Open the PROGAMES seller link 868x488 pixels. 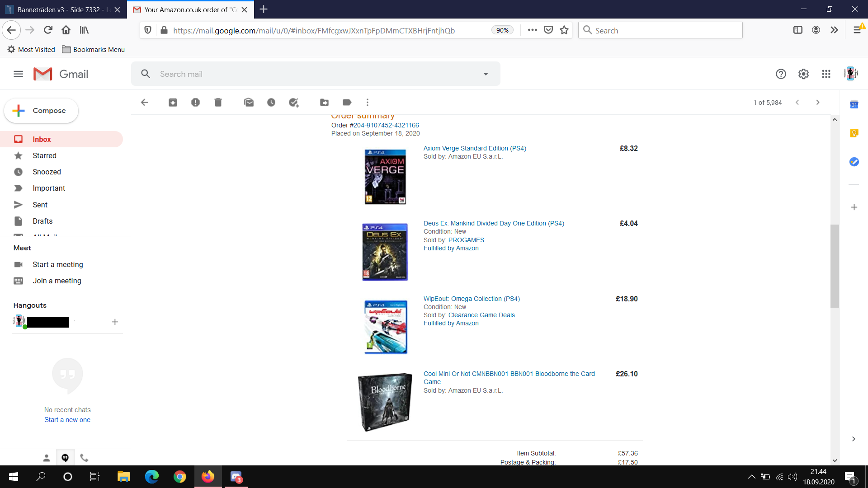click(466, 240)
